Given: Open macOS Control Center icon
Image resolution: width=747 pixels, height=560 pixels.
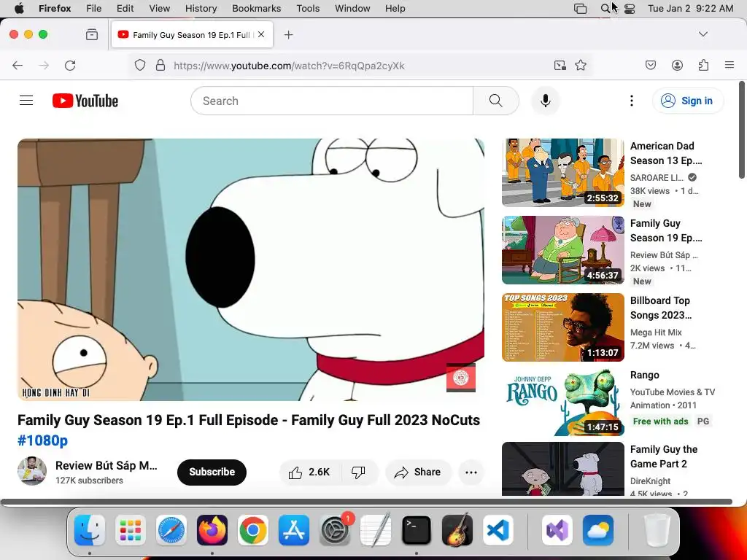Looking at the screenshot, I should [630, 9].
